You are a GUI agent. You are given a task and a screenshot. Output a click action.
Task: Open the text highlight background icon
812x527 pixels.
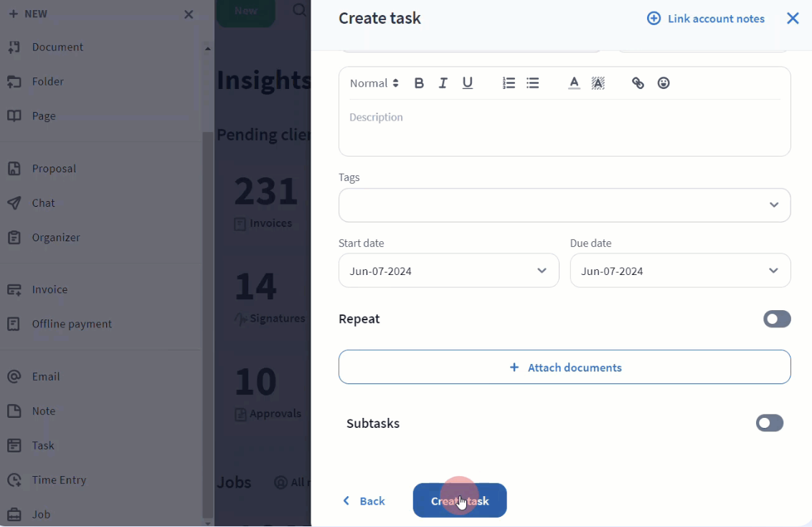[598, 83]
